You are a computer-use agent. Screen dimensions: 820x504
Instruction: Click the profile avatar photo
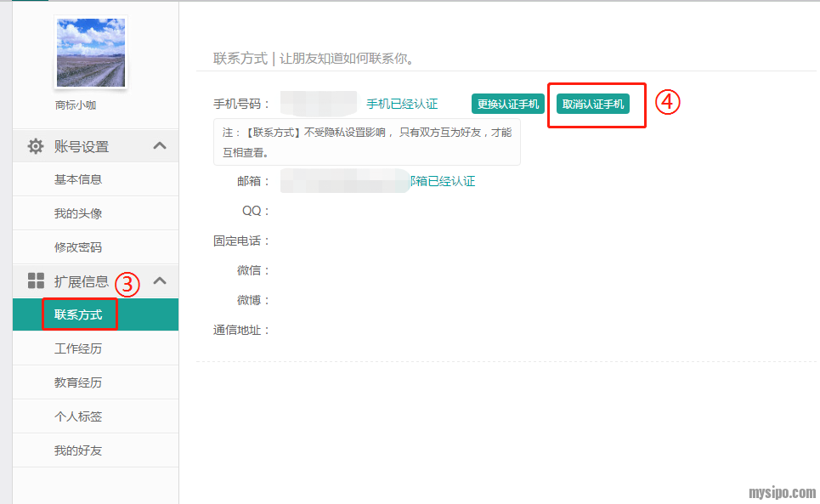(90, 53)
